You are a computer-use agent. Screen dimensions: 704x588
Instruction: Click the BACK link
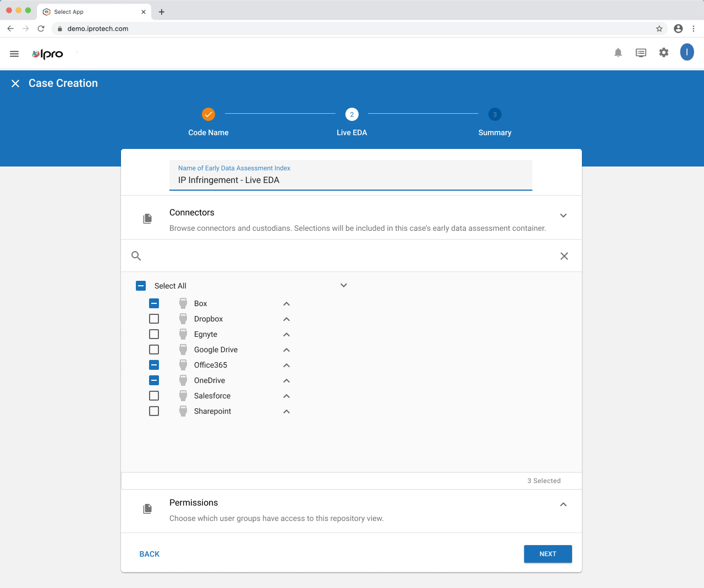[149, 554]
